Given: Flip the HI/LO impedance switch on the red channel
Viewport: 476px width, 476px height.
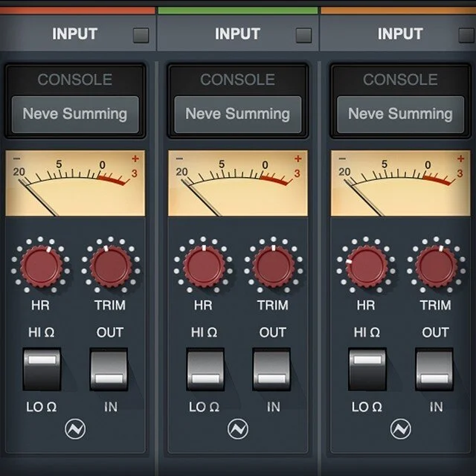Looking at the screenshot, I should pyautogui.click(x=42, y=369).
